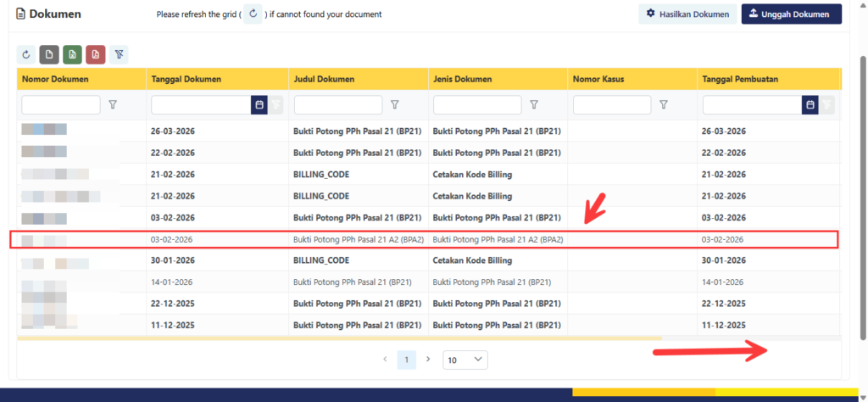This screenshot has width=868, height=402.
Task: Open the filter menu for Nomor Dokumen
Action: point(113,104)
